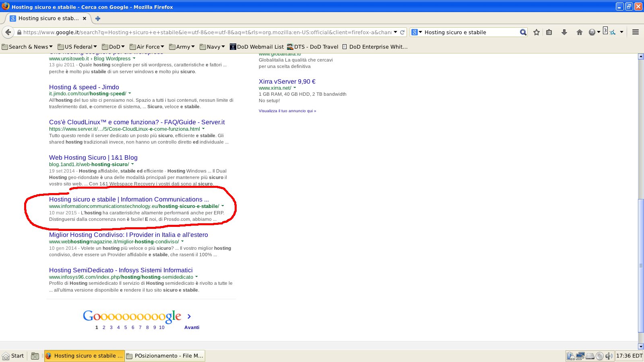The image size is (644, 362).
Task: Open DoD Enterprise Whit... bookmark
Action: 375,47
